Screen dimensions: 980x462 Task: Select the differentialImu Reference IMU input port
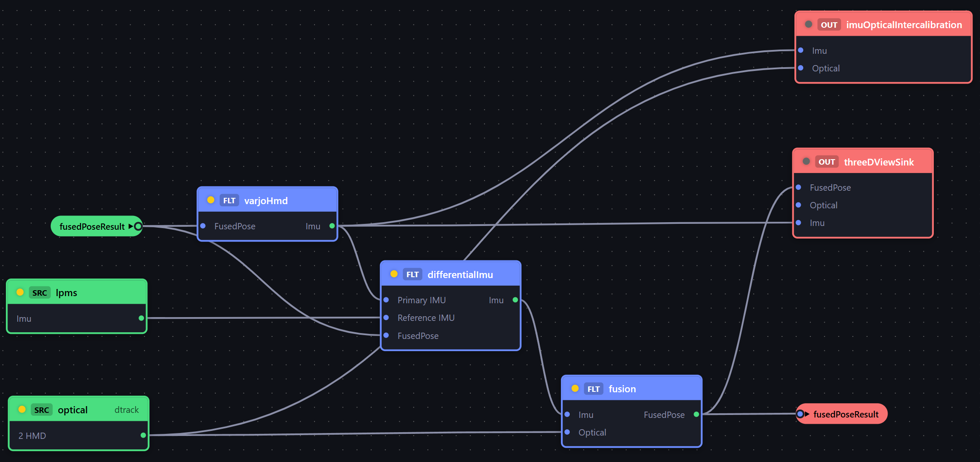[x=386, y=318]
